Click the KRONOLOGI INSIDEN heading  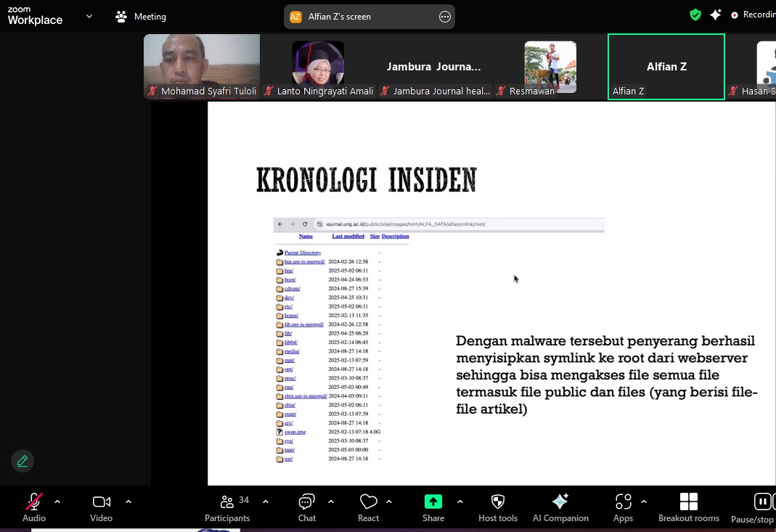coord(367,180)
